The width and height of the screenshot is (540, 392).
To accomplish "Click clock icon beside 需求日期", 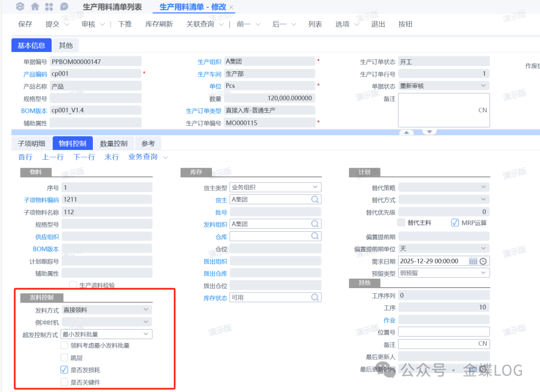I will click(483, 261).
